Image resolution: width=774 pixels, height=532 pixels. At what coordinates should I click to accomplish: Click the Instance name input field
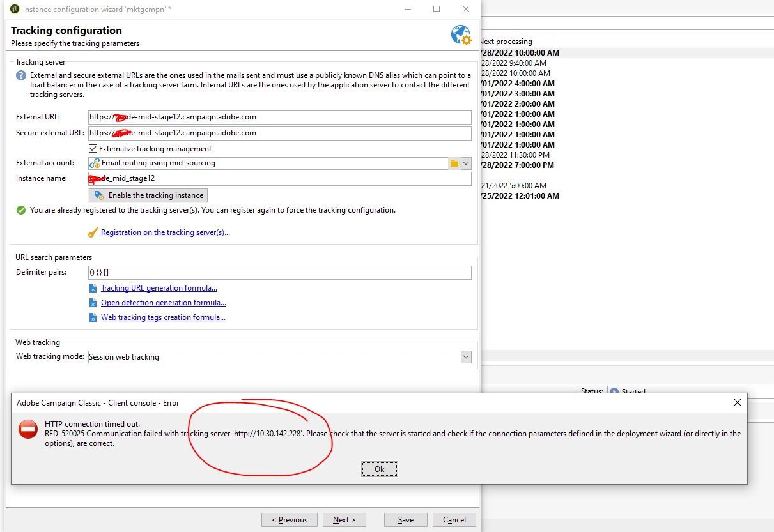point(280,178)
